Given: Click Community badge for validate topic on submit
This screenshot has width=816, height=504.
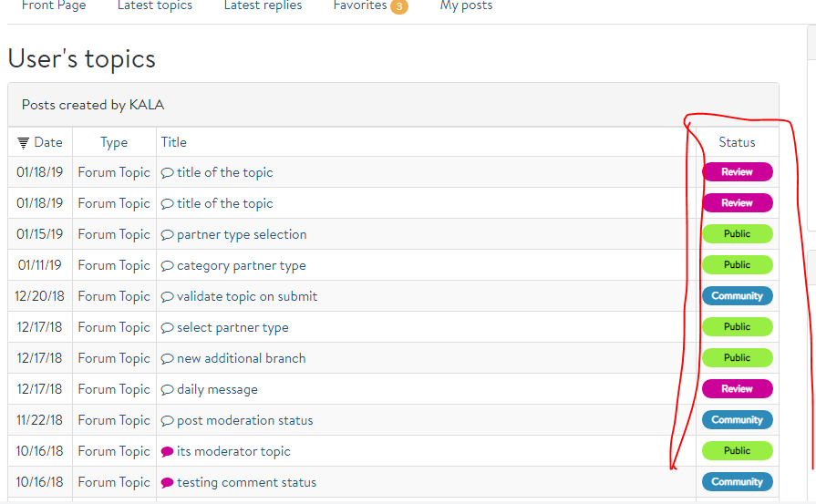Looking at the screenshot, I should (737, 296).
